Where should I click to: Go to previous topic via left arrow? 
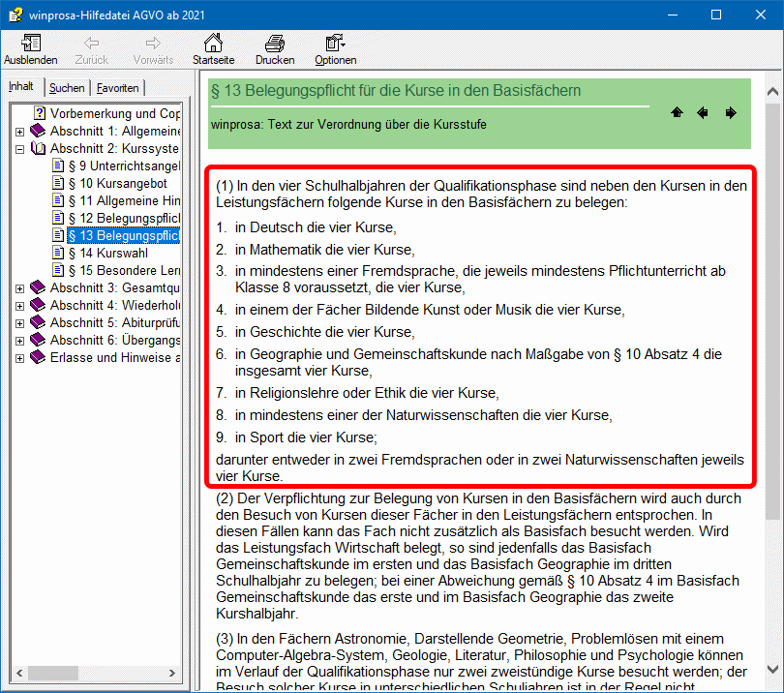tap(703, 113)
